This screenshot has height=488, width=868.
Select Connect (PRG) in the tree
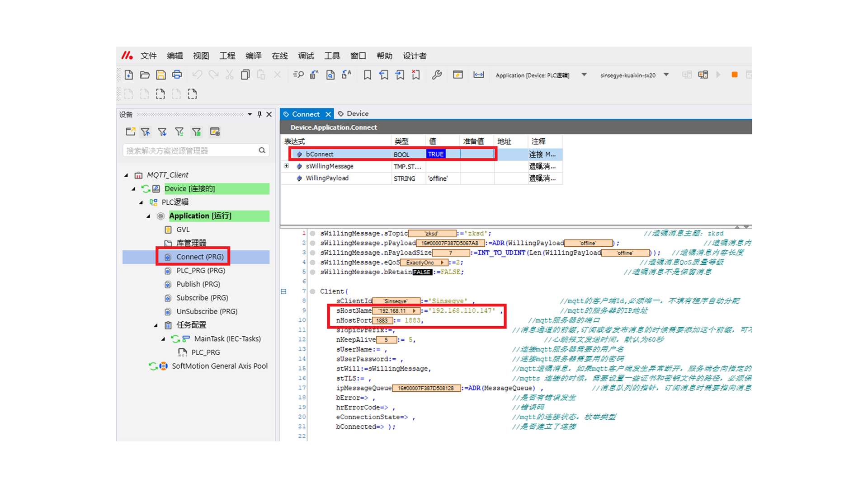pyautogui.click(x=200, y=257)
